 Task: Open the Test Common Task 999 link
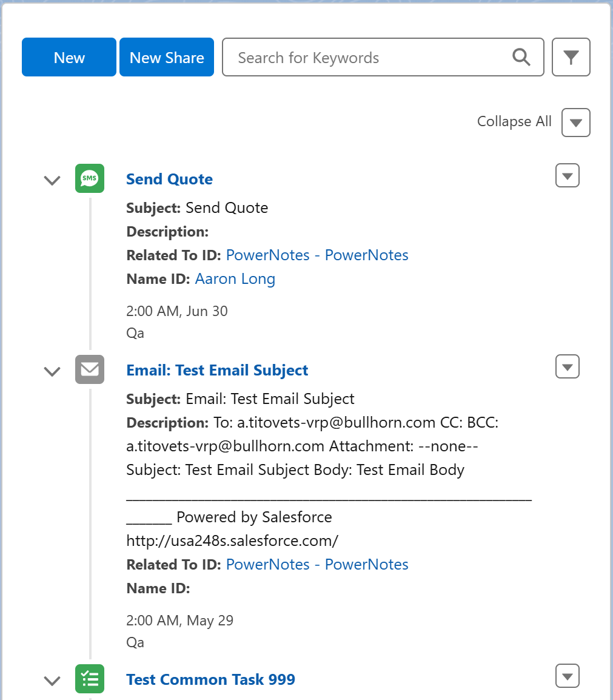coord(210,679)
